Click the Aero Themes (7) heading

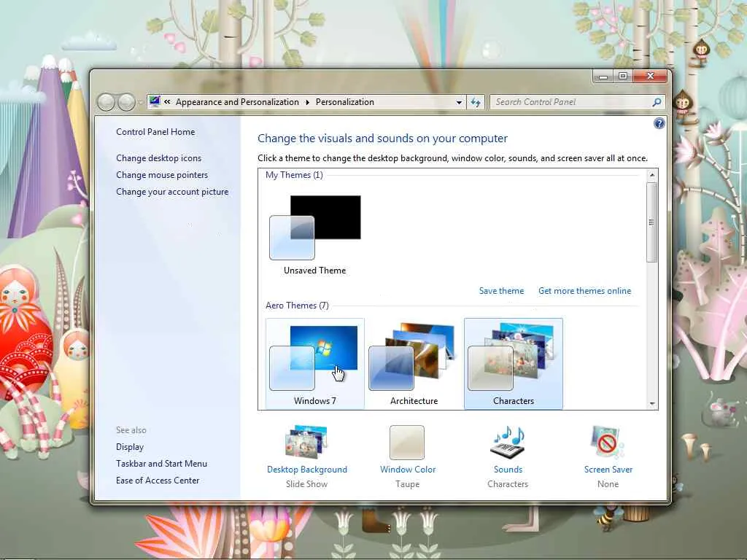pyautogui.click(x=297, y=306)
